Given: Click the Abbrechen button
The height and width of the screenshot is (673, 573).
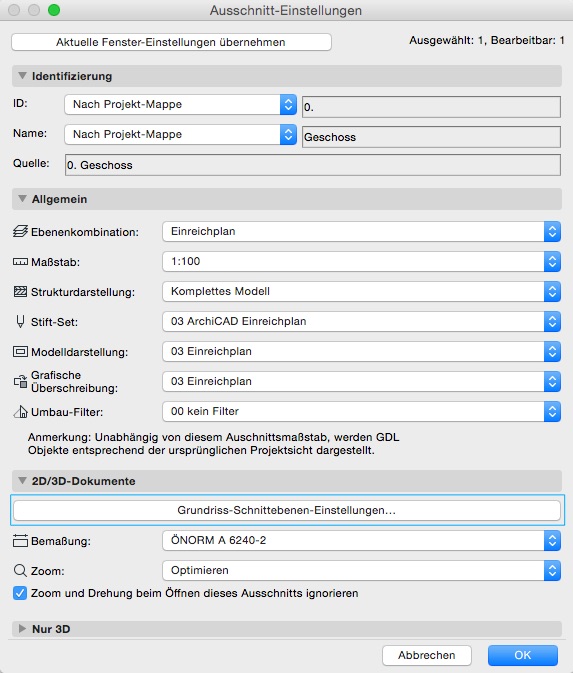Looking at the screenshot, I should (x=427, y=655).
